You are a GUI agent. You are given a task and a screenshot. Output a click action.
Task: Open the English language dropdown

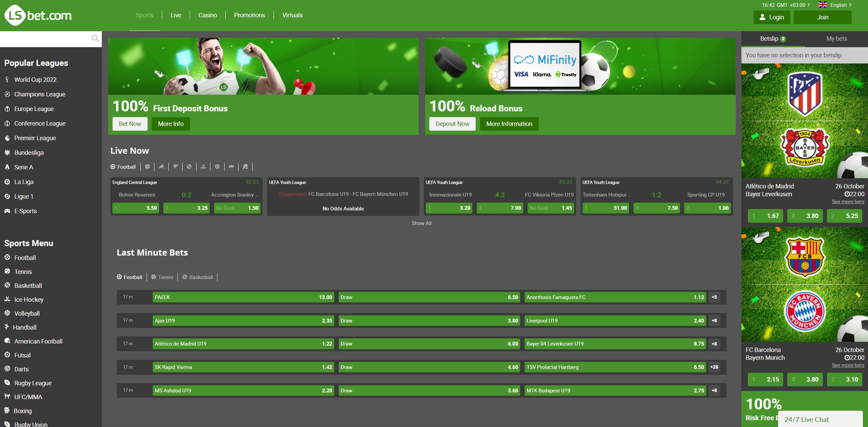(841, 5)
